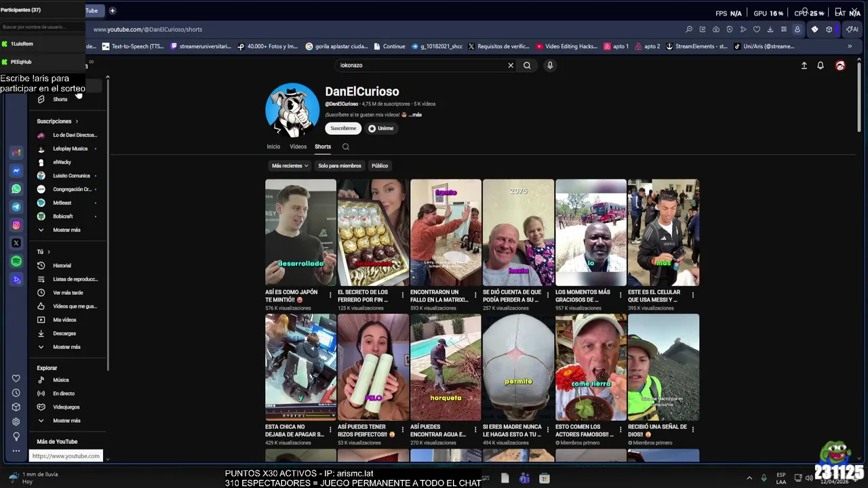Toggle the 'Público' filter chip
Screen dimensions: 868x488
380,165
